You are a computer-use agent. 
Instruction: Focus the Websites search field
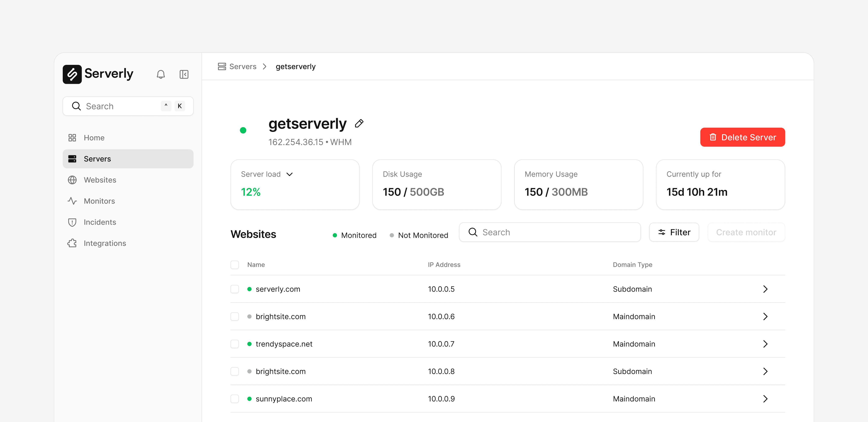[550, 232]
